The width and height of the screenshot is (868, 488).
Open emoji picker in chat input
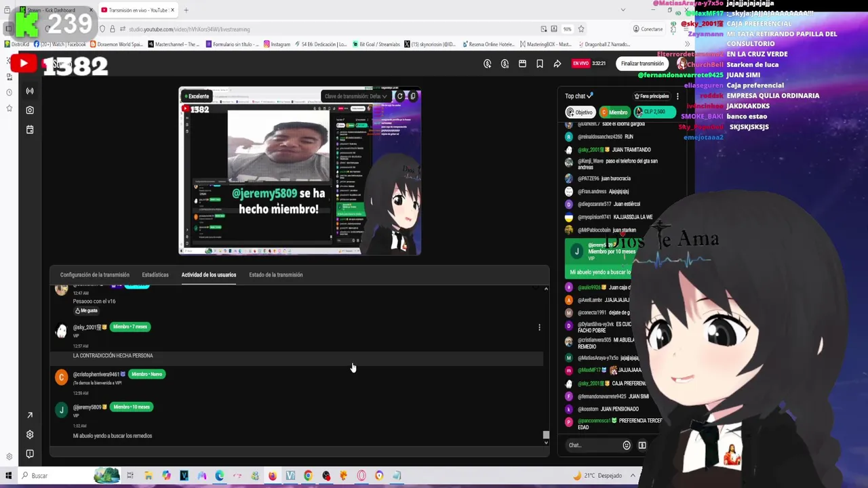(627, 445)
